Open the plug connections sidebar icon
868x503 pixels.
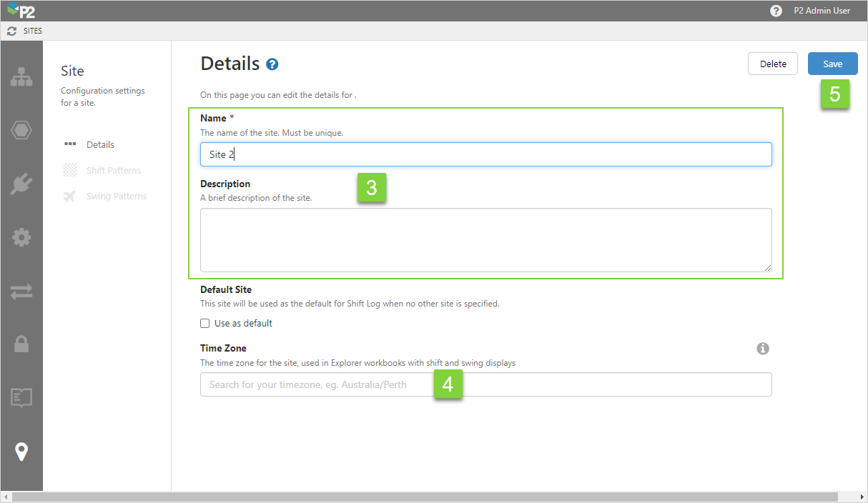click(x=21, y=184)
